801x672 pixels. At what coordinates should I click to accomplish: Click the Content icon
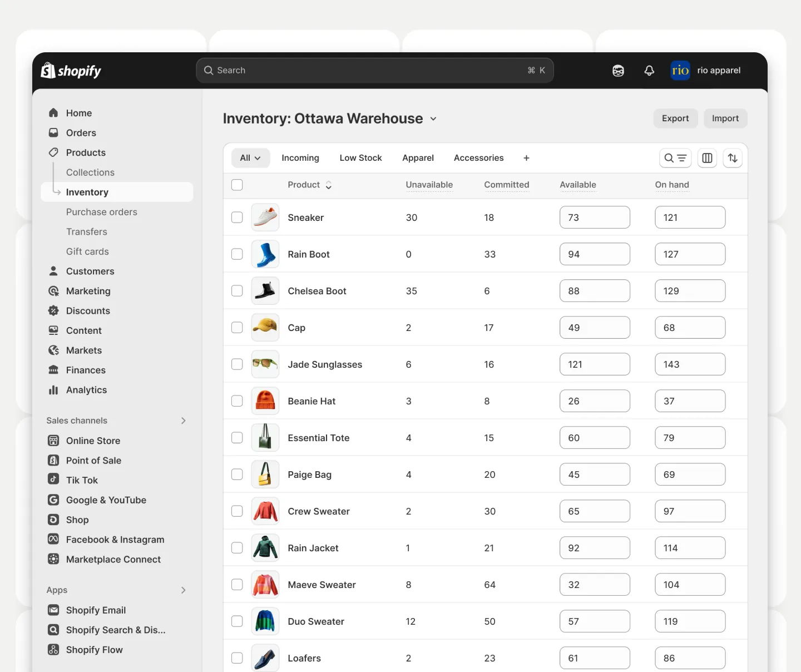tap(53, 330)
